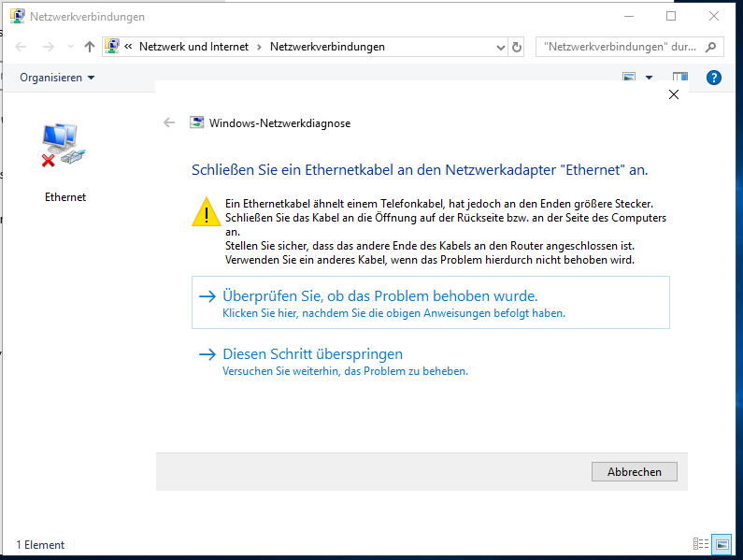The image size is (743, 560).
Task: Switch to large icons view
Action: 722,544
